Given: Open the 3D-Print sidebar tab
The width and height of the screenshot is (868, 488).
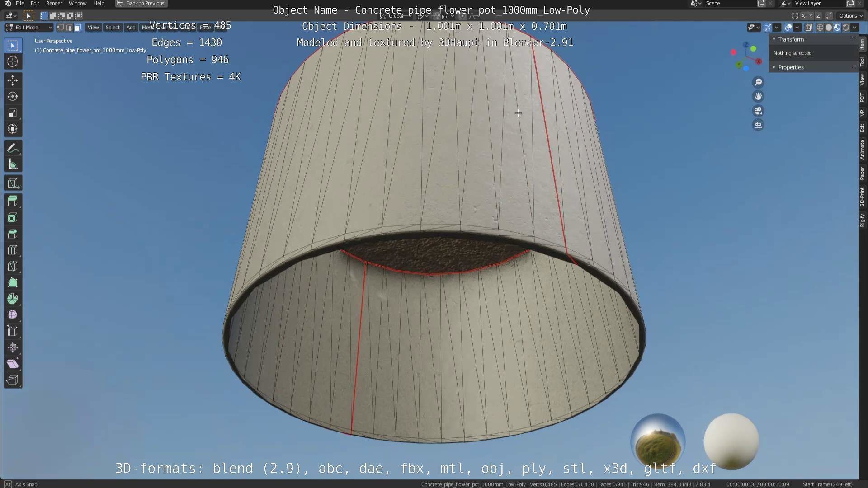Looking at the screenshot, I should (863, 197).
